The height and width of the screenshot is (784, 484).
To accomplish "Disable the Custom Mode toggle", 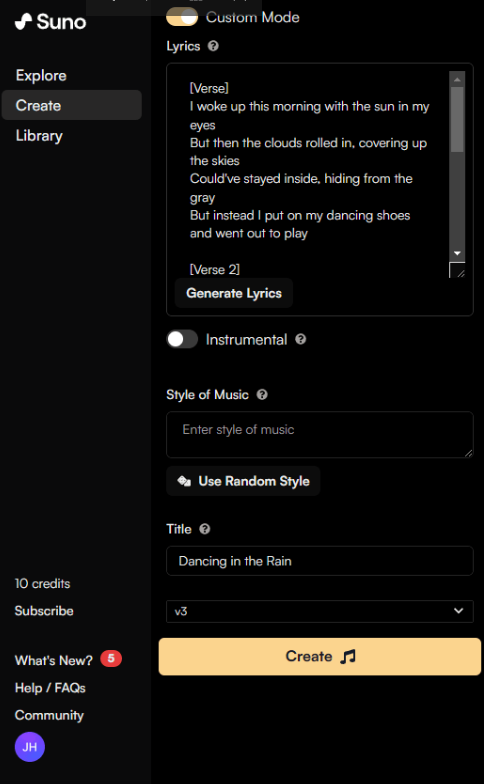I will pos(182,17).
